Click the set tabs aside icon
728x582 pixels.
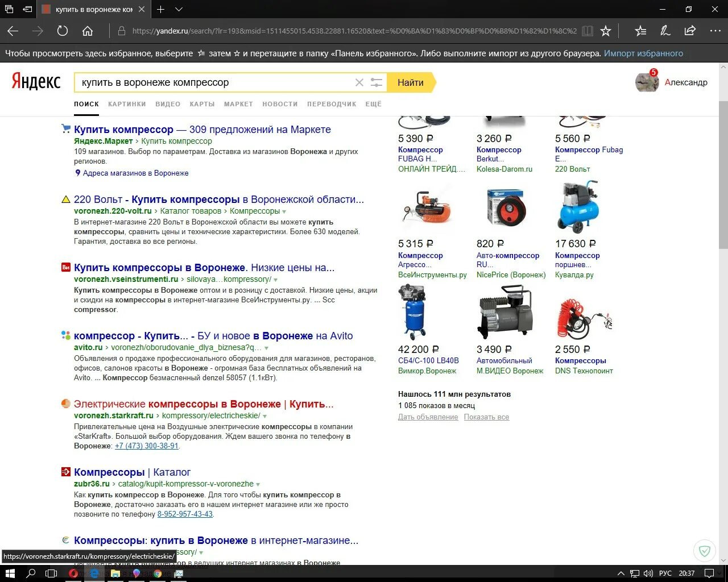point(27,9)
